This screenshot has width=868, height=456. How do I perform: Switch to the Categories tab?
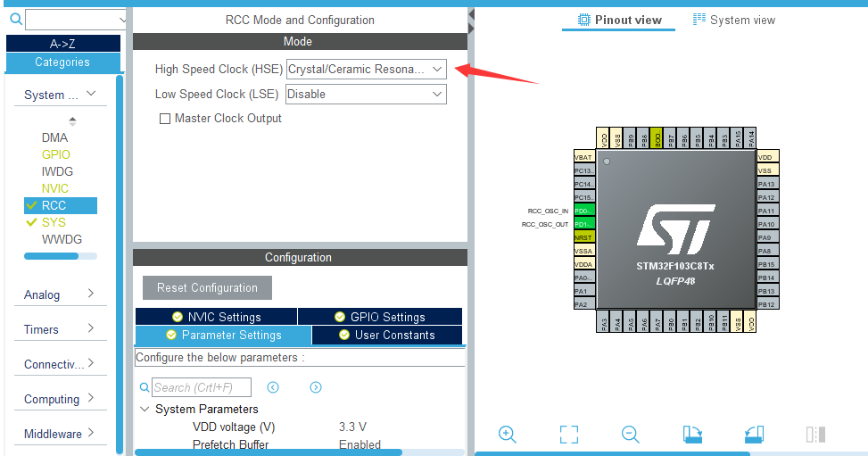coord(63,62)
